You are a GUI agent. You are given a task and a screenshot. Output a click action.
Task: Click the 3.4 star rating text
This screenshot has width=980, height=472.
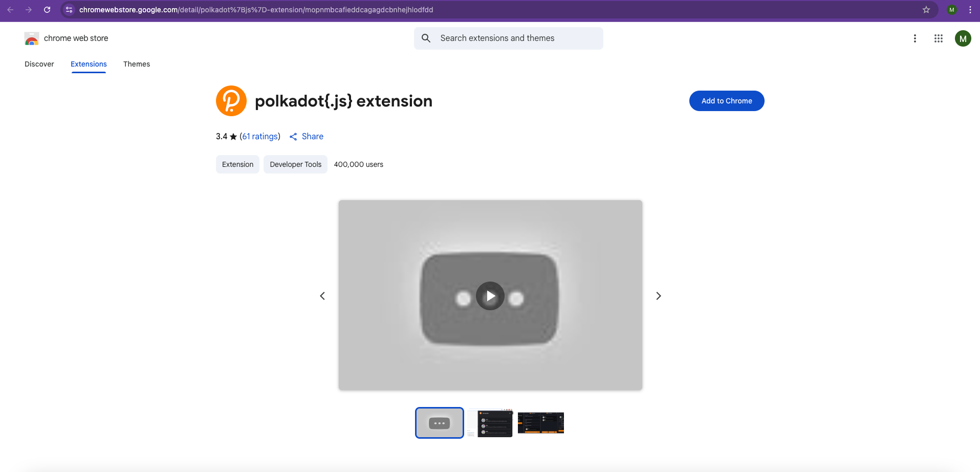click(226, 136)
